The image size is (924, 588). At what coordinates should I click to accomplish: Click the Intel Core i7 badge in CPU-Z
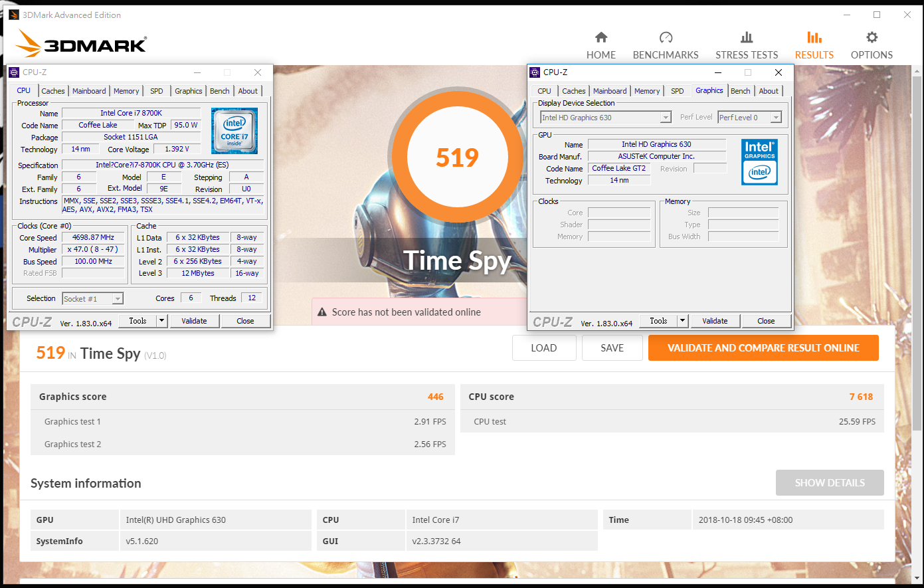click(234, 131)
